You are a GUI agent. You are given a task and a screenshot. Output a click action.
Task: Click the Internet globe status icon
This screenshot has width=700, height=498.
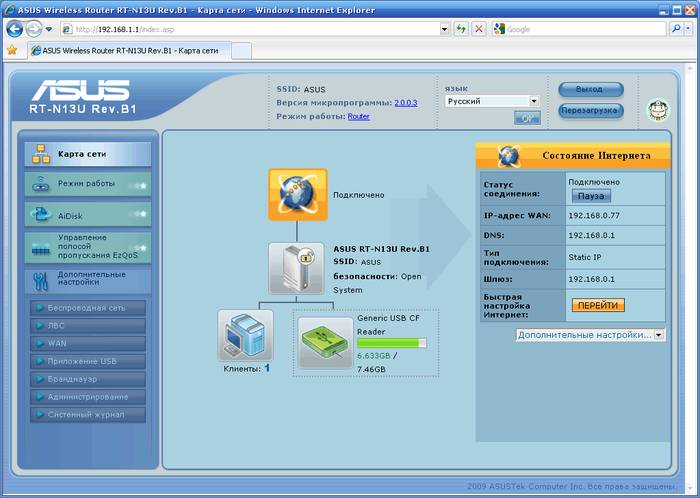(297, 194)
